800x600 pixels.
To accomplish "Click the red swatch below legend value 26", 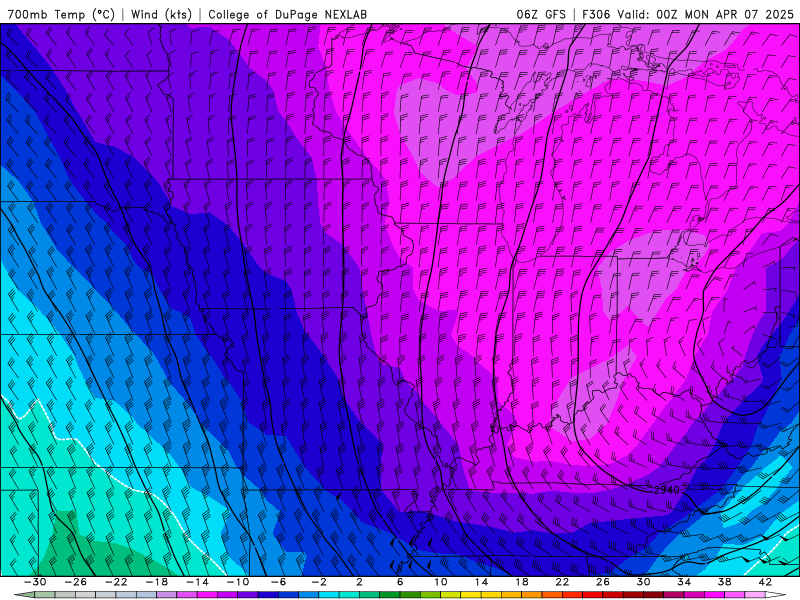I will pyautogui.click(x=592, y=595).
